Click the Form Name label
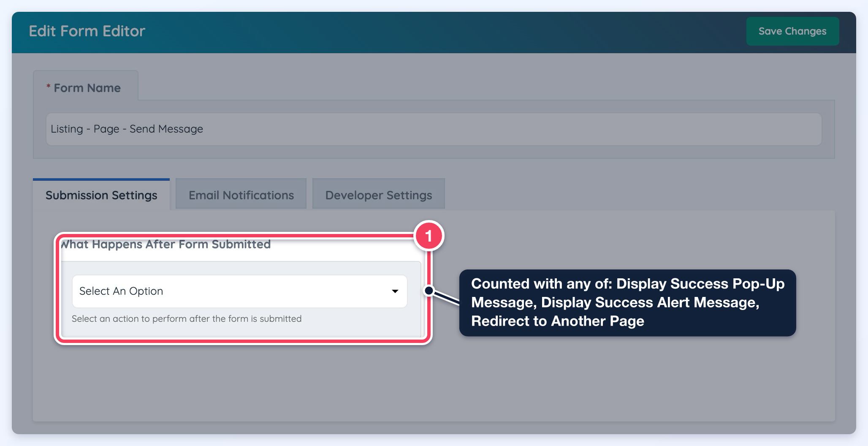Screen dimensions: 868x446 pos(87,88)
